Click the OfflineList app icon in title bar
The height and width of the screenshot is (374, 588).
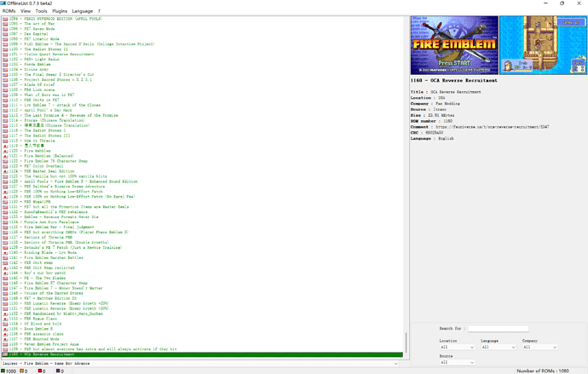[3, 3]
